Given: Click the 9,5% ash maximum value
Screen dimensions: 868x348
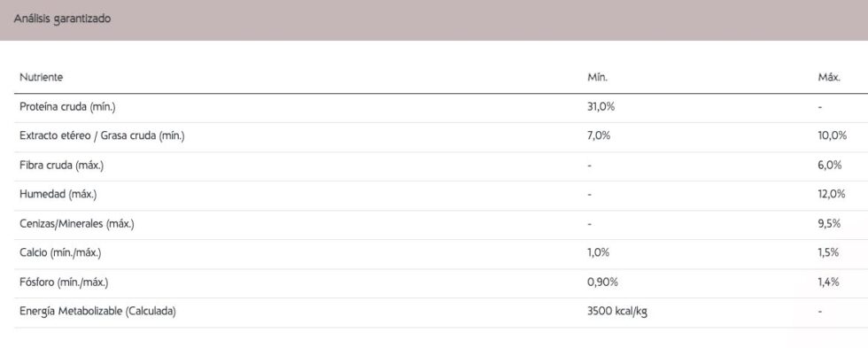Looking at the screenshot, I should tap(829, 224).
